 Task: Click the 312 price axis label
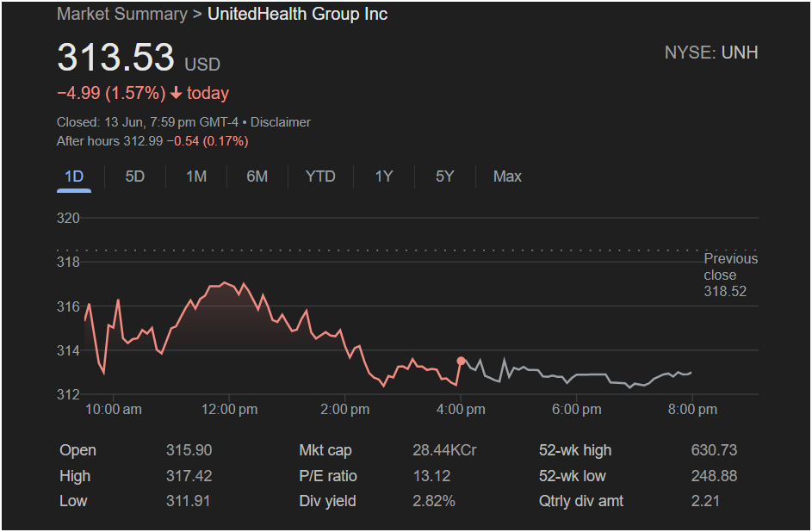[x=68, y=394]
